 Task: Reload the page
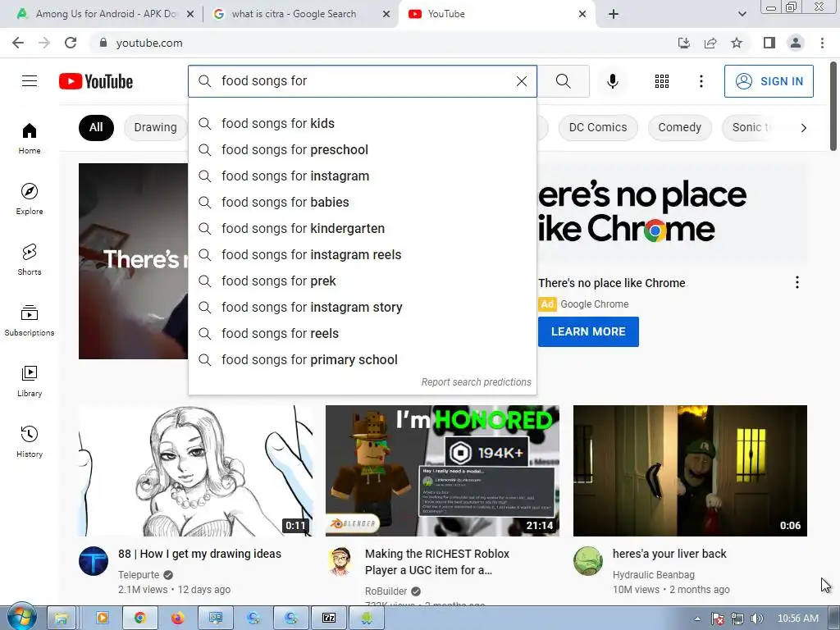click(x=71, y=43)
